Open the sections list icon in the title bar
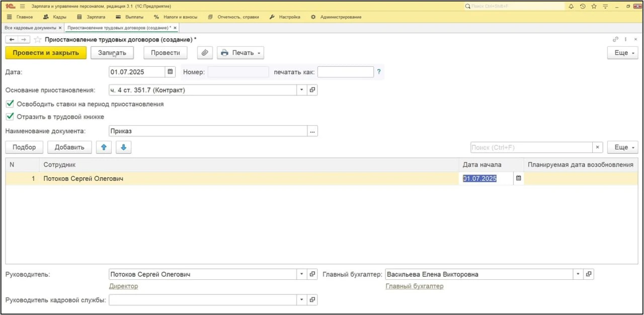The width and height of the screenshot is (644, 315). [x=22, y=7]
